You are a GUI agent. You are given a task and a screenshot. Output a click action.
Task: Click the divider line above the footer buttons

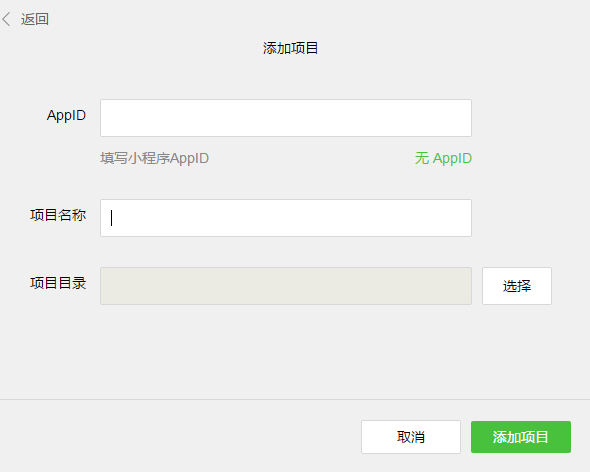295,399
